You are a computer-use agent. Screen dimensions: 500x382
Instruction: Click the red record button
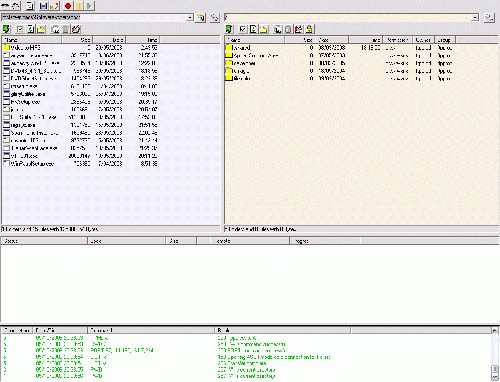pos(68,6)
